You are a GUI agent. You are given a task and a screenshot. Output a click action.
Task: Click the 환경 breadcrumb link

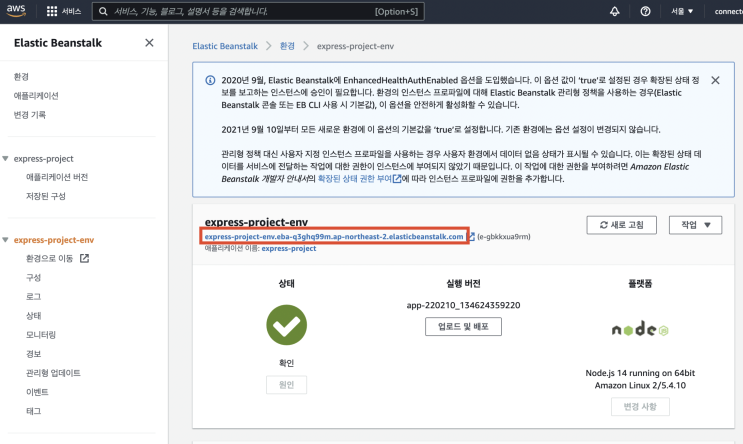click(287, 46)
